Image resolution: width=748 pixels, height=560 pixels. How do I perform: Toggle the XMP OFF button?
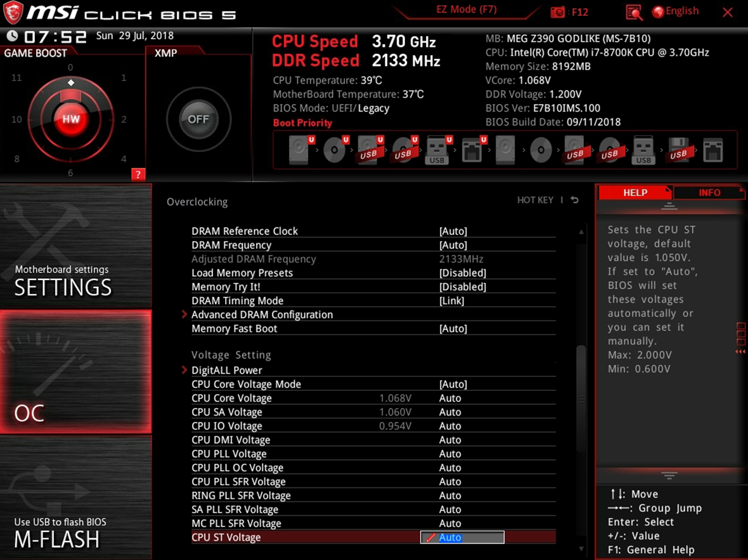click(198, 119)
